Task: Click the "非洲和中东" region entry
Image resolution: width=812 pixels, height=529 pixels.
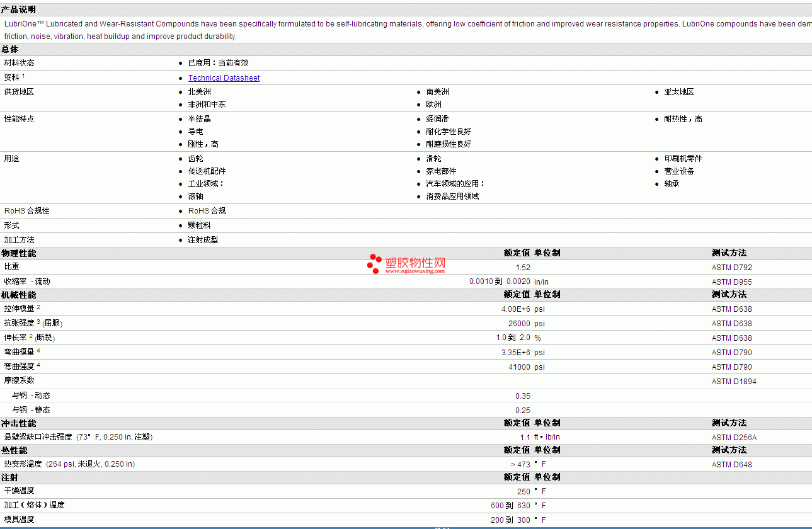Action: click(207, 105)
